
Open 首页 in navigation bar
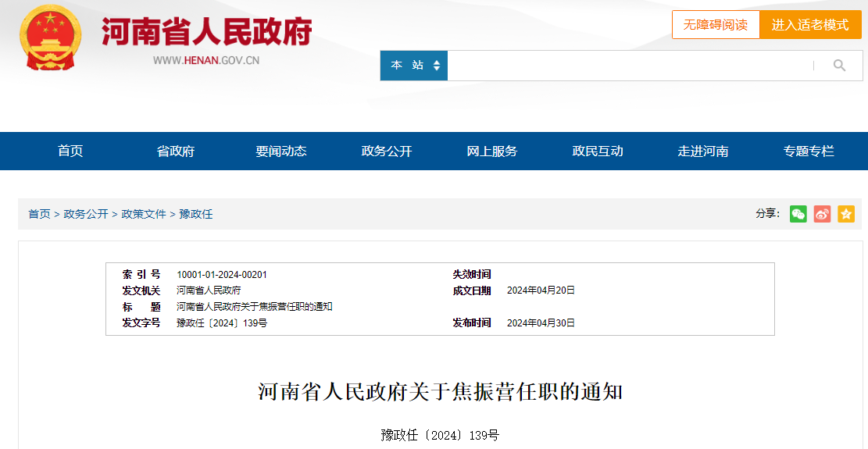(70, 151)
